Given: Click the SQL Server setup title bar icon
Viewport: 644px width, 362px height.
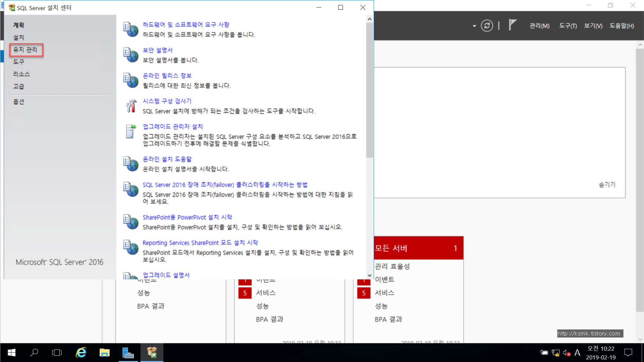Looking at the screenshot, I should pos(12,7).
